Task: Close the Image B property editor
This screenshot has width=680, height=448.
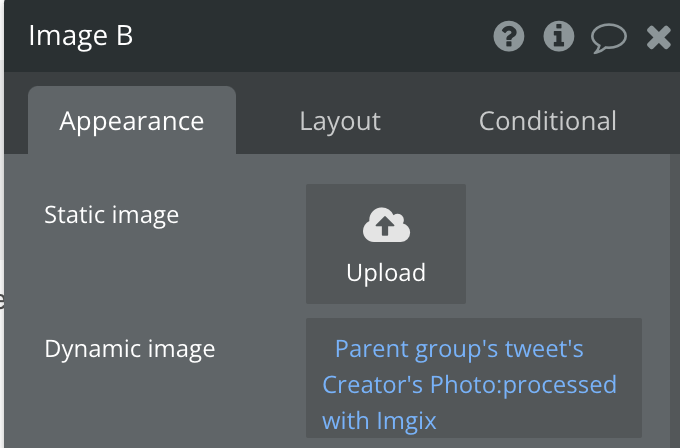Action: (658, 38)
